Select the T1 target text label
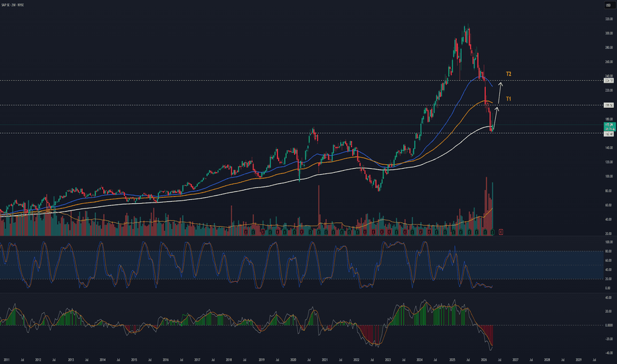 508,99
